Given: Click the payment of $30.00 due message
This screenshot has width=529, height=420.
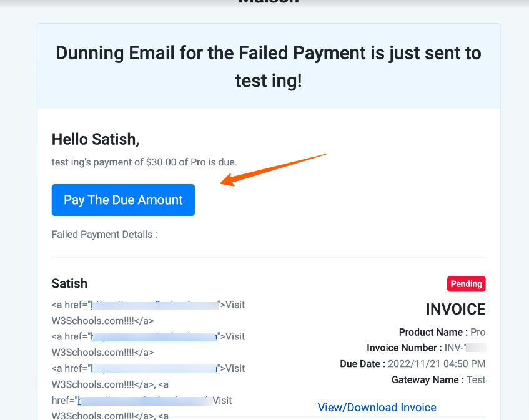Looking at the screenshot, I should pyautogui.click(x=144, y=162).
